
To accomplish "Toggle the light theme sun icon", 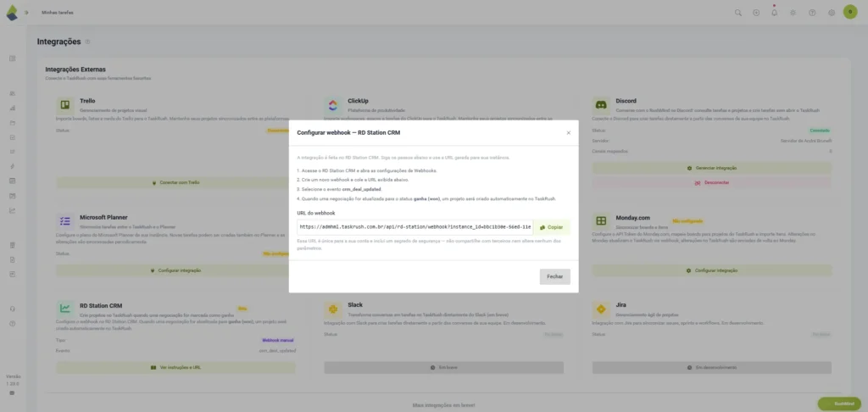I will point(793,13).
